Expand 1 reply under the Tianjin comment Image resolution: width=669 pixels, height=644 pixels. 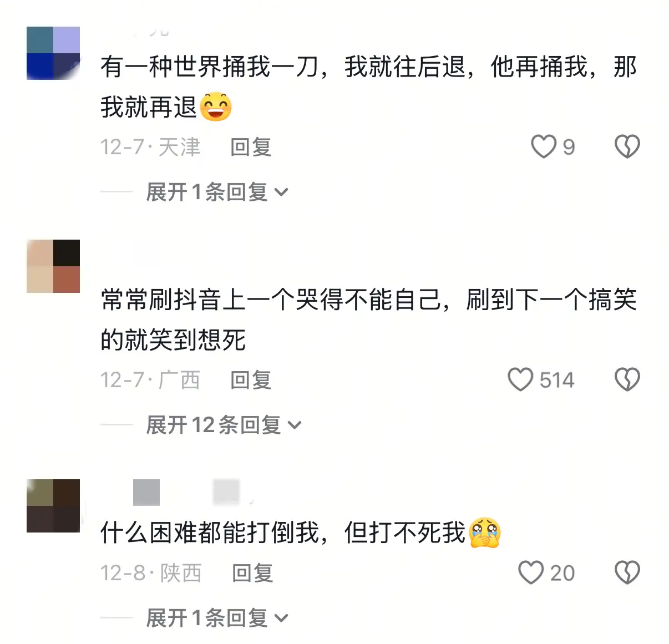coord(217,192)
